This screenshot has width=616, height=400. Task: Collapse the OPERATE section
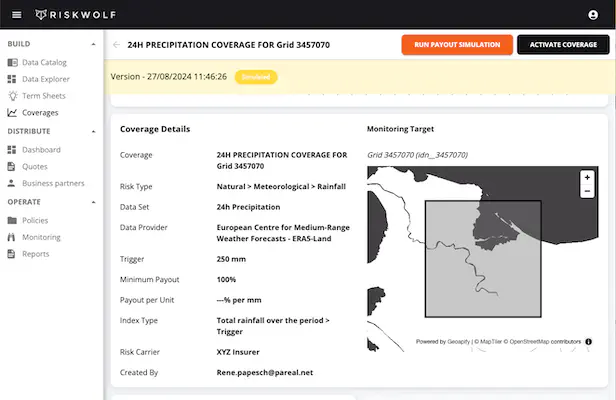pyautogui.click(x=93, y=202)
